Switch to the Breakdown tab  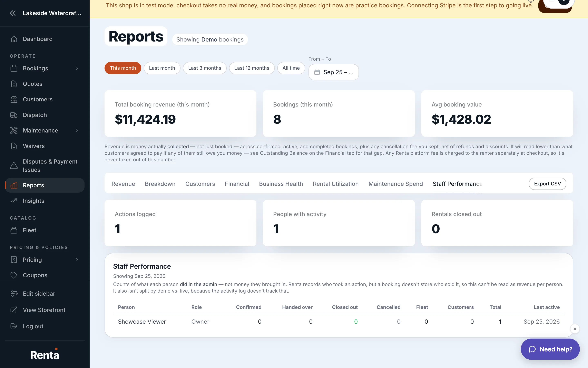point(160,184)
